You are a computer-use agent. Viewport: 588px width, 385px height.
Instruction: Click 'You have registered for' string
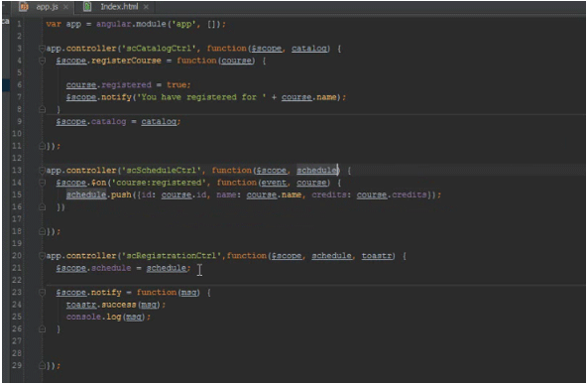[x=201, y=97]
